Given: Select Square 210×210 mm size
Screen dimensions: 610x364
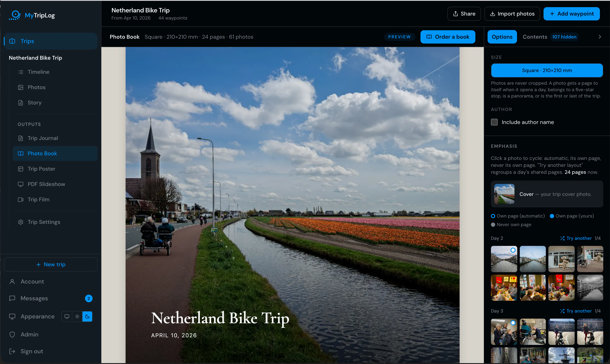Looking at the screenshot, I should click(547, 70).
